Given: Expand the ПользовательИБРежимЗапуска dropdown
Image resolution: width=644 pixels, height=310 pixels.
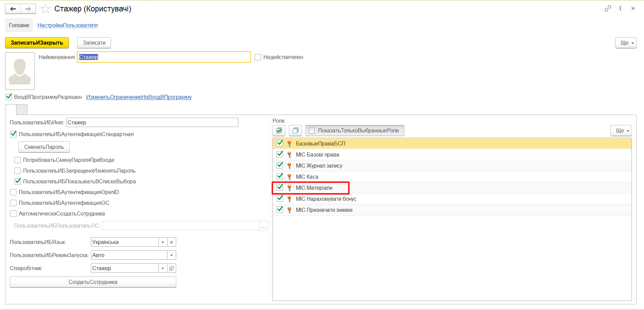Looking at the screenshot, I should [x=171, y=255].
